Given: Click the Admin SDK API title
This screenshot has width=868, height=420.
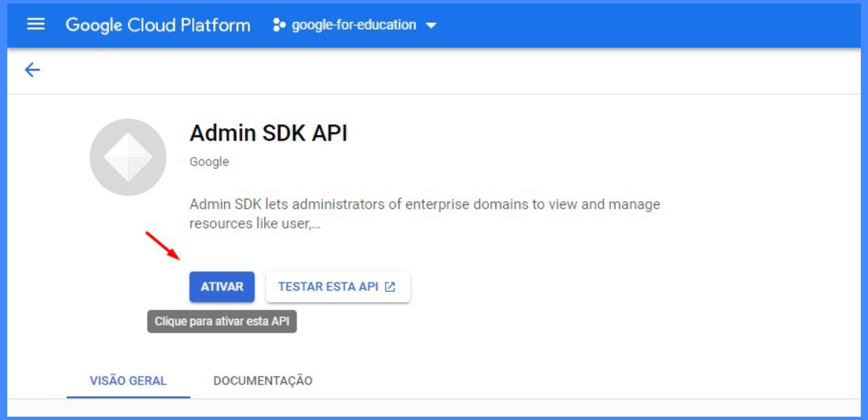Looking at the screenshot, I should point(269,133).
